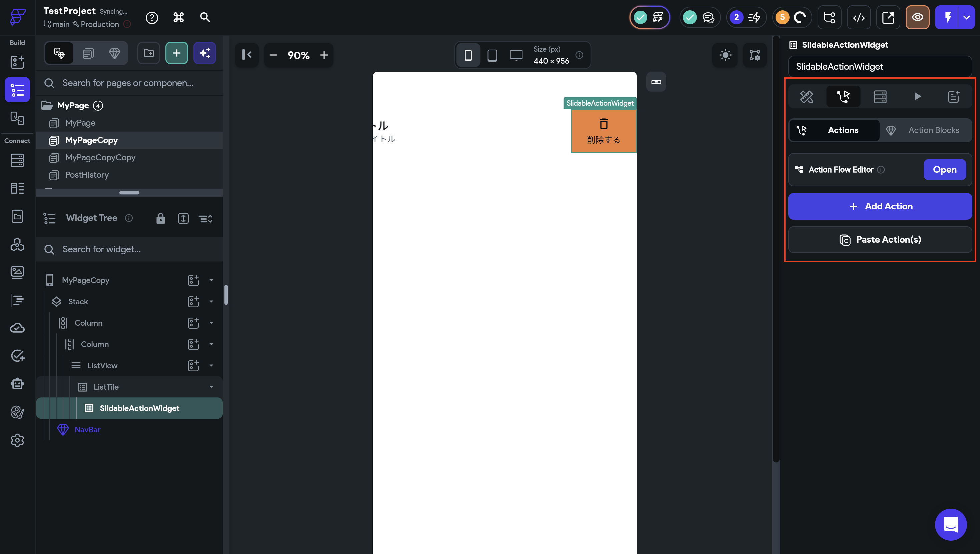Open Theme Settings in left sidebar
Screen dimensions: 980x554
point(17,412)
